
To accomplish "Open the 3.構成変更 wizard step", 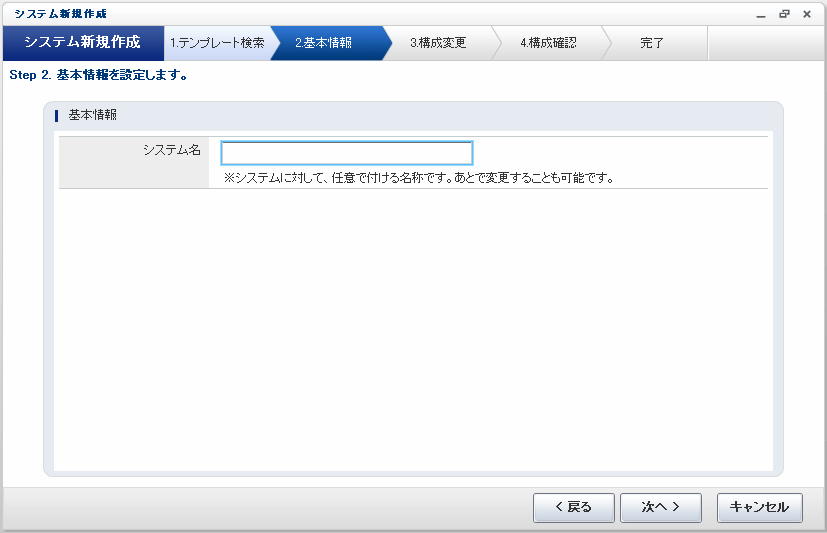I will pyautogui.click(x=438, y=43).
